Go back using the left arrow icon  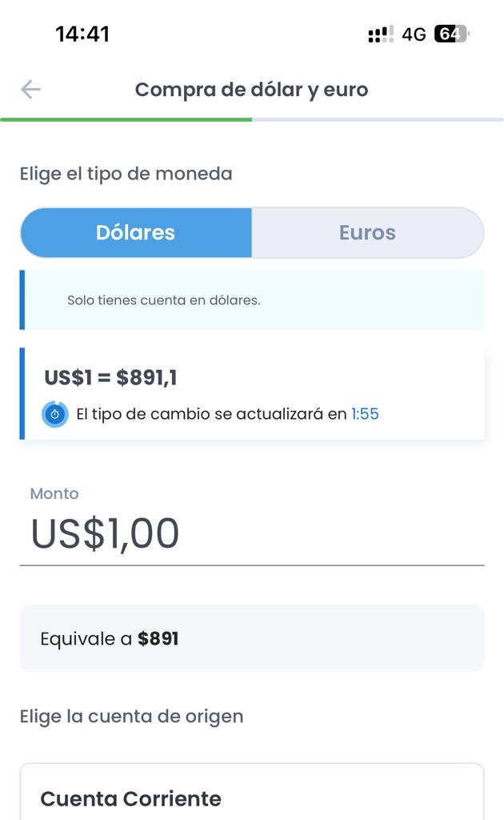(x=30, y=89)
